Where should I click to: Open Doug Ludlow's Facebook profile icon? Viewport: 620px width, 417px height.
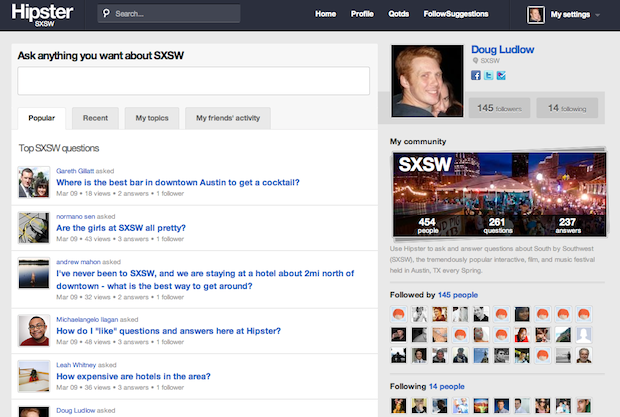476,75
